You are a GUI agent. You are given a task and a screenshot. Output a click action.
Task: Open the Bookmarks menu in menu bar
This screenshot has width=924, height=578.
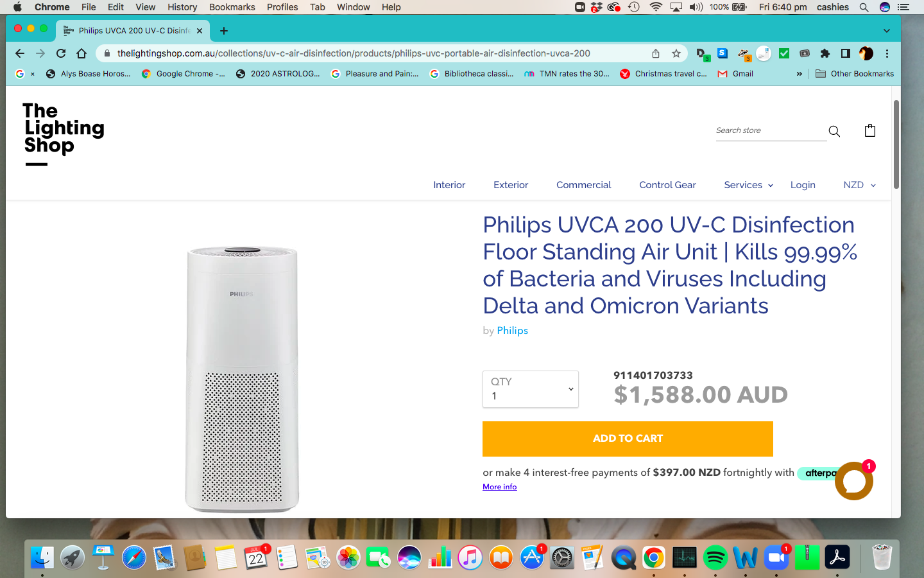pyautogui.click(x=232, y=7)
